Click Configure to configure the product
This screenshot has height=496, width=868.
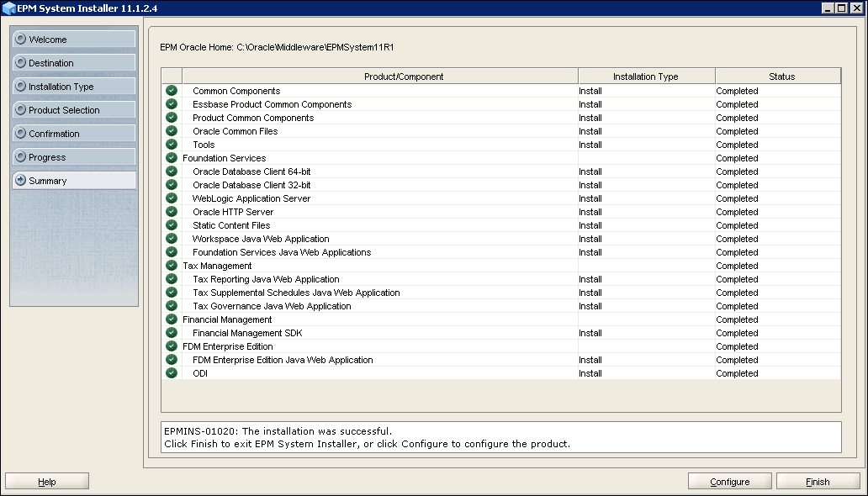point(729,482)
